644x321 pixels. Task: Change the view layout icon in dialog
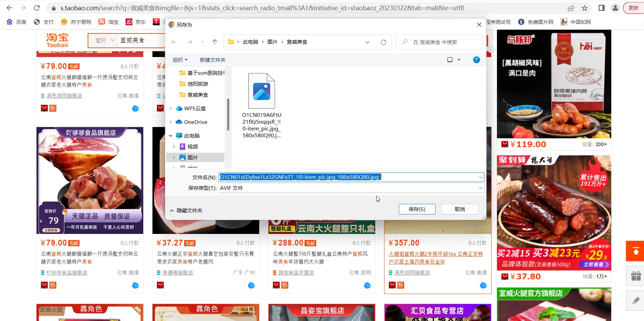pos(450,60)
